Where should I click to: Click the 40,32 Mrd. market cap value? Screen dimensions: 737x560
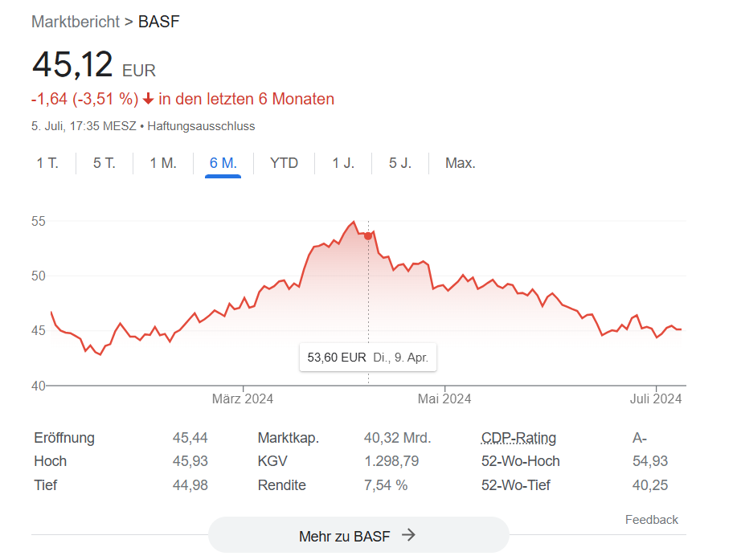click(x=398, y=438)
